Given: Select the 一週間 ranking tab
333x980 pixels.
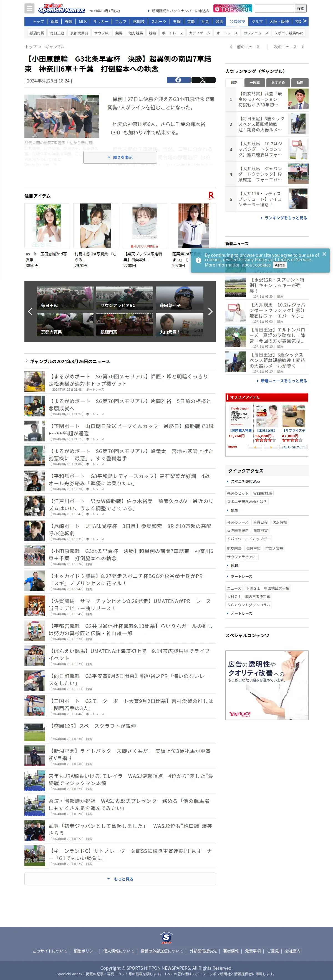Looking at the screenshot, I should click(x=255, y=82).
